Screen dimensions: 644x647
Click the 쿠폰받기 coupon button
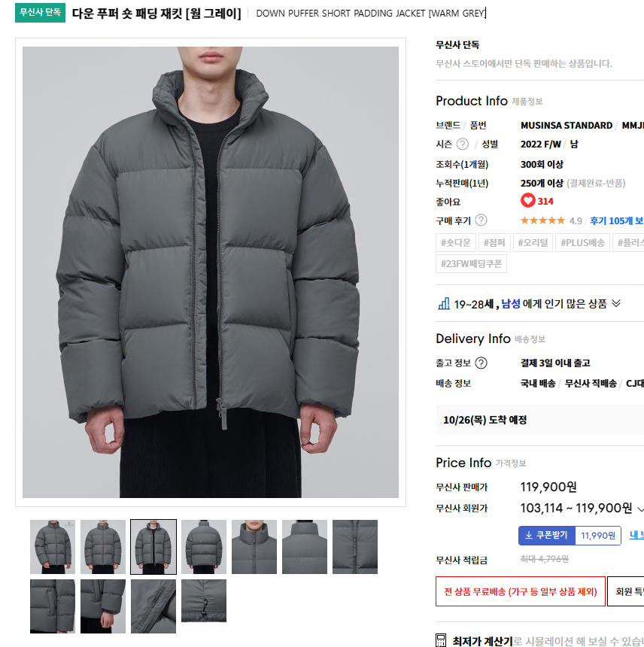pos(547,535)
